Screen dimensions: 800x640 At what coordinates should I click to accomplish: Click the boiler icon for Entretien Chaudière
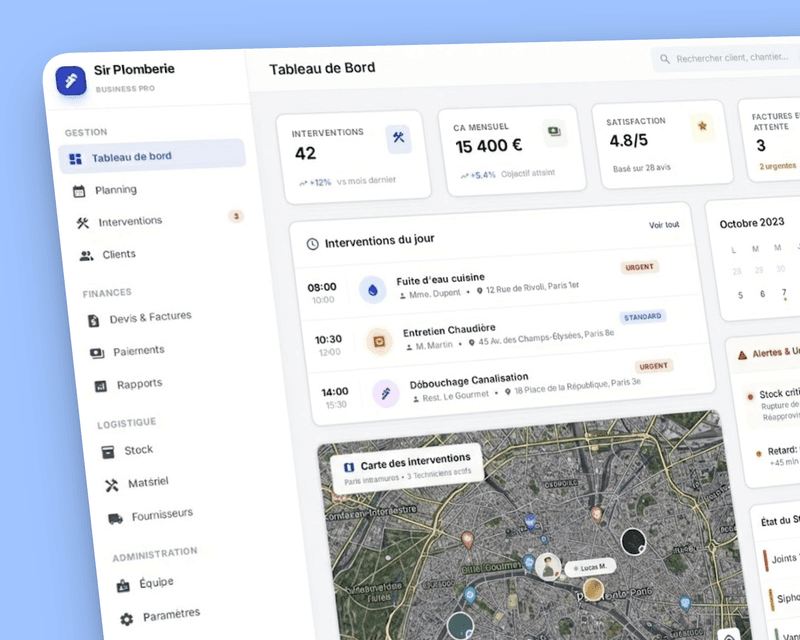coord(379,342)
